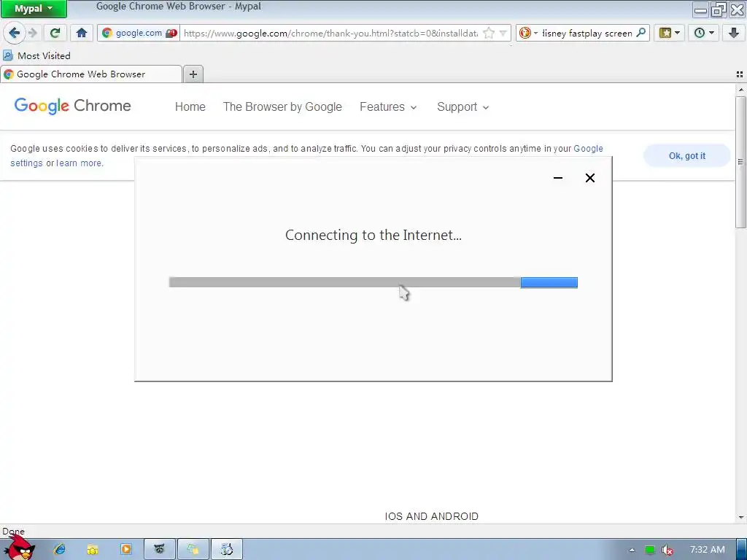
Task: Expand the Support menu
Action: [x=462, y=106]
